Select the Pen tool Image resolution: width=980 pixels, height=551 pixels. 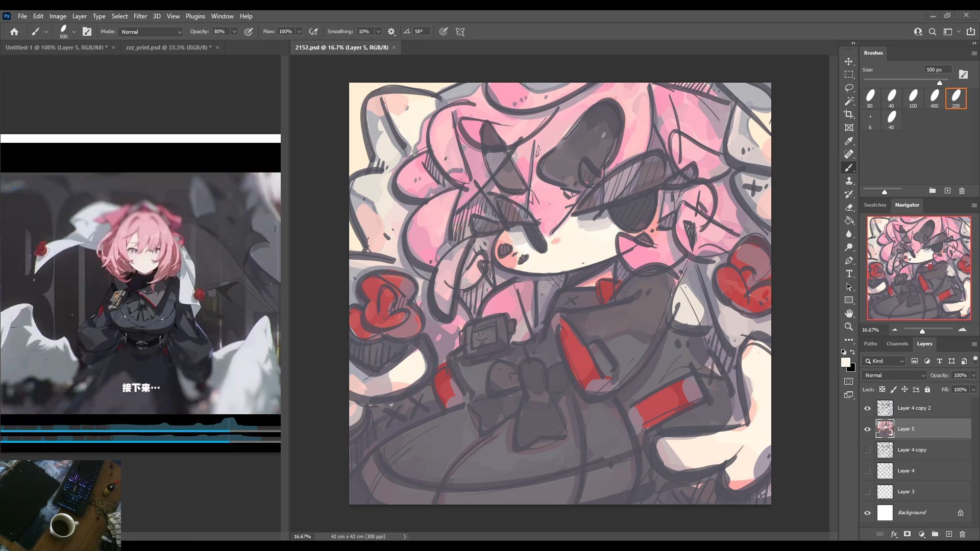(x=849, y=260)
